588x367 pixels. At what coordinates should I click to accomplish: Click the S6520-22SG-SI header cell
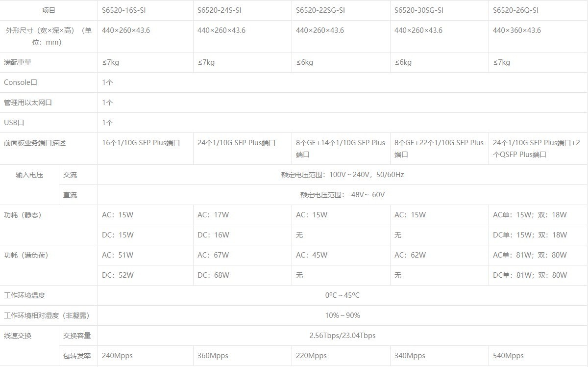coord(320,10)
